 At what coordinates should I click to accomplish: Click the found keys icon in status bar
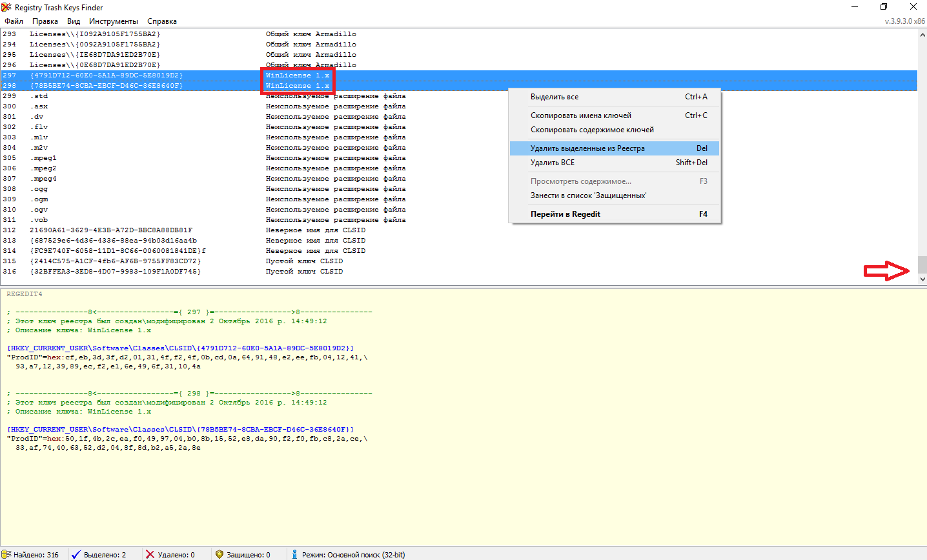pos(7,554)
